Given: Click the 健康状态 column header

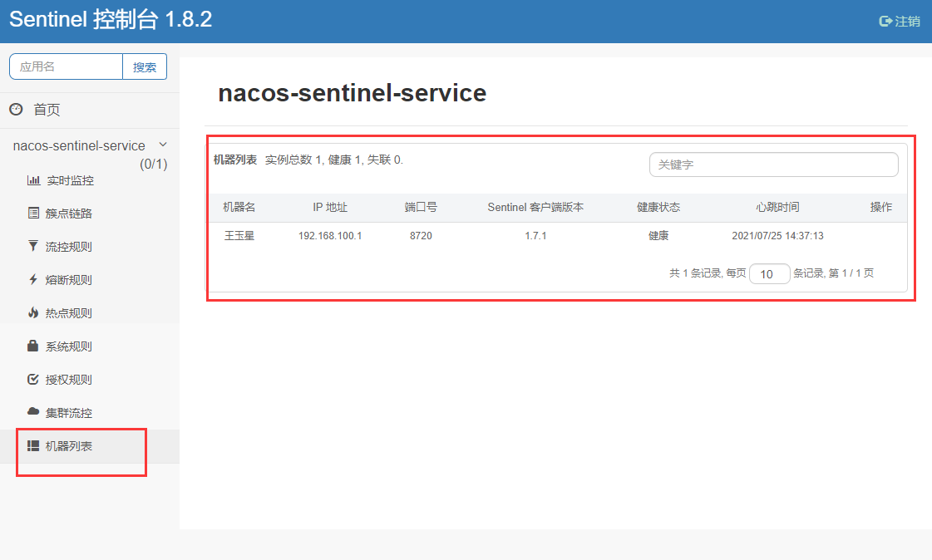Looking at the screenshot, I should tap(658, 207).
